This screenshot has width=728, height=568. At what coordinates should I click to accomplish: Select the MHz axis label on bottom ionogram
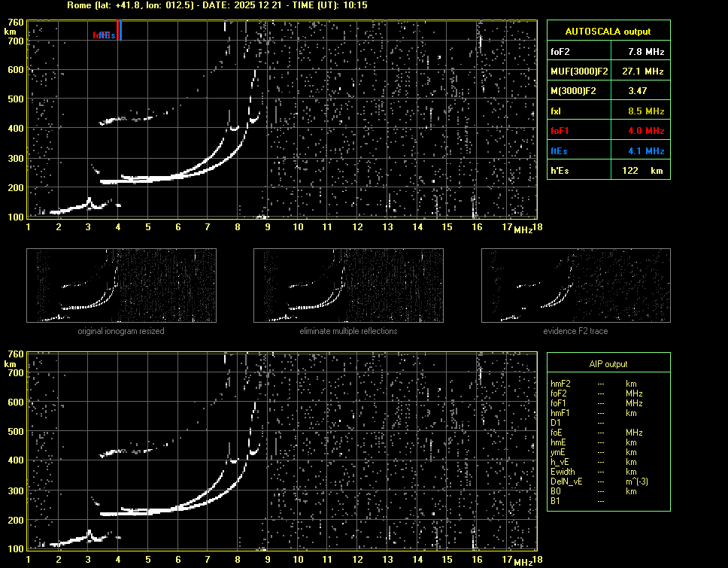point(523,561)
